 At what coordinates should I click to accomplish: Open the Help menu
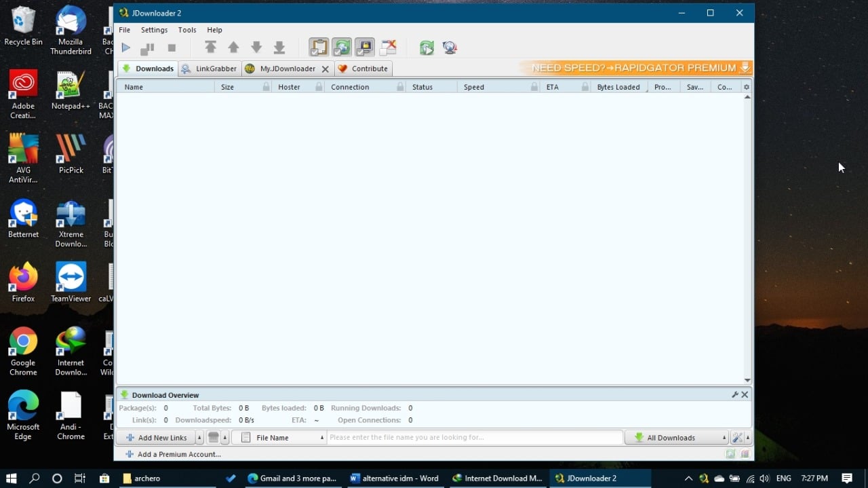point(214,30)
